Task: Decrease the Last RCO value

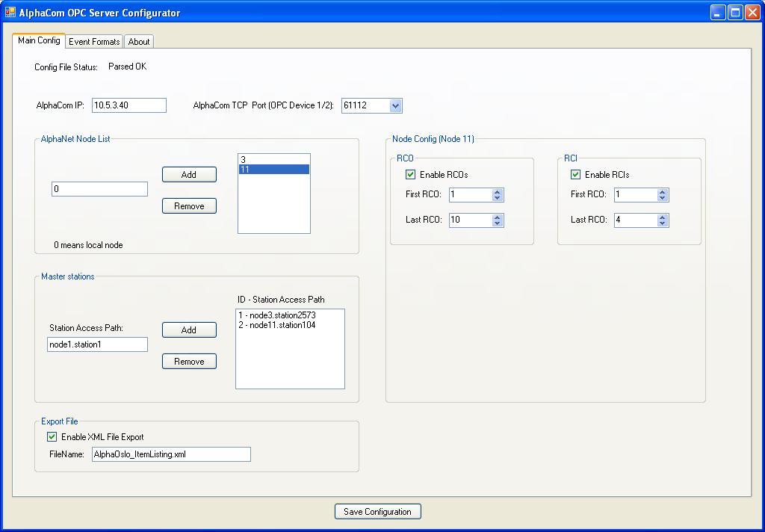Action: pyautogui.click(x=498, y=223)
